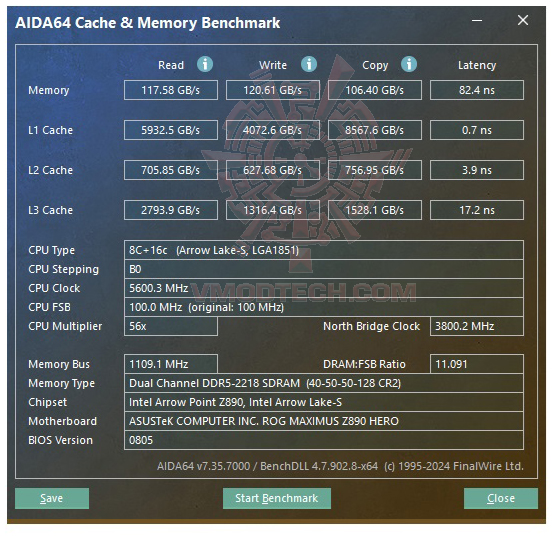Image resolution: width=556 pixels, height=538 pixels.
Task: Select L2 Cache write value 627.68 GB/s
Action: (273, 170)
